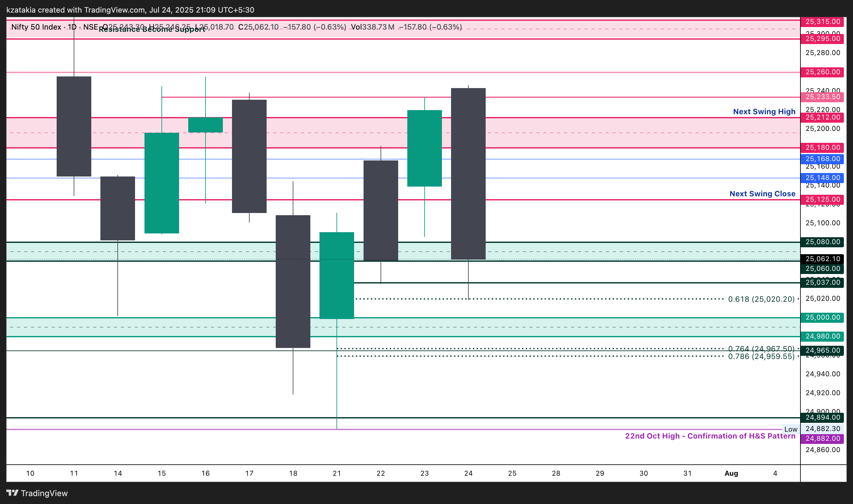Click the green 25,000.00 price label

822,317
